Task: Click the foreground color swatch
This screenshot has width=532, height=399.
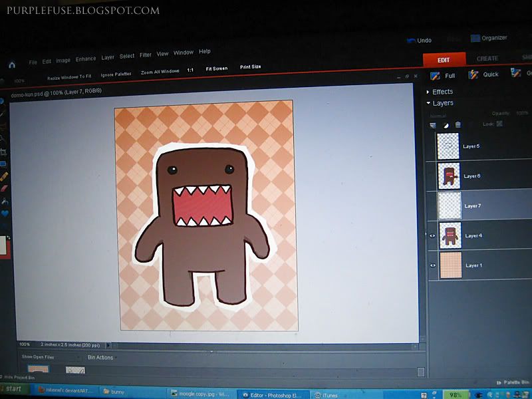Action: pyautogui.click(x=3, y=244)
